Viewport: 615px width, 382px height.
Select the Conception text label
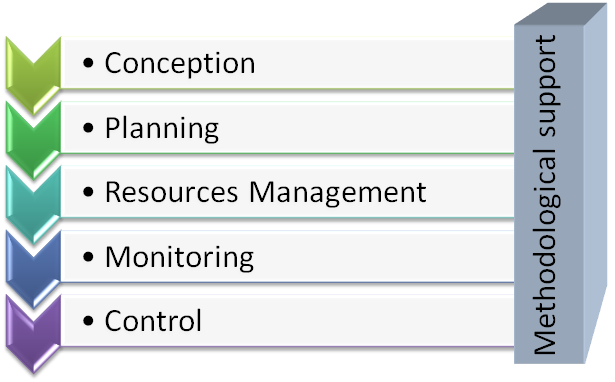180,64
